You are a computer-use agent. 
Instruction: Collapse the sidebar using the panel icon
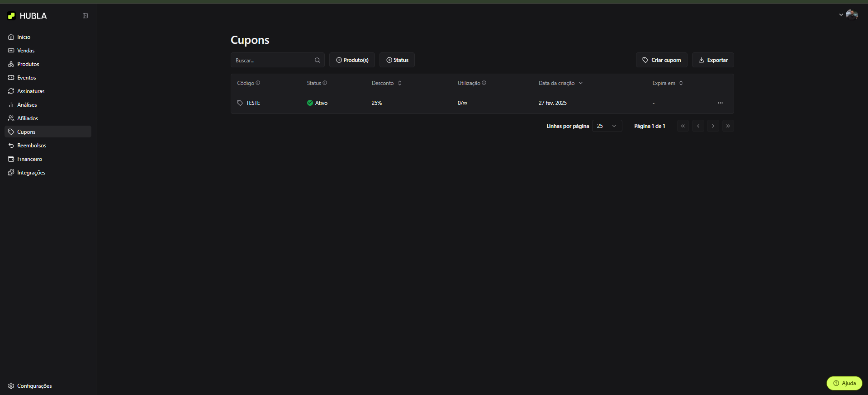pyautogui.click(x=85, y=16)
